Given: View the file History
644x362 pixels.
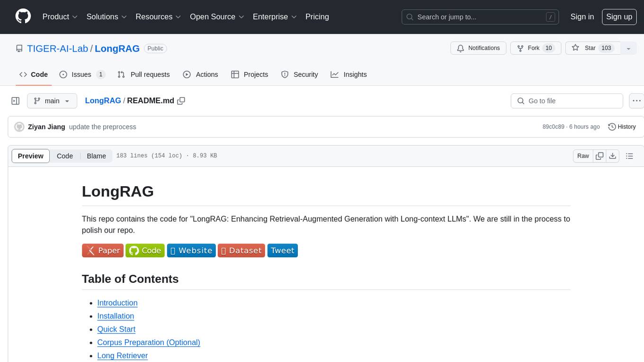Looking at the screenshot, I should tap(622, 127).
